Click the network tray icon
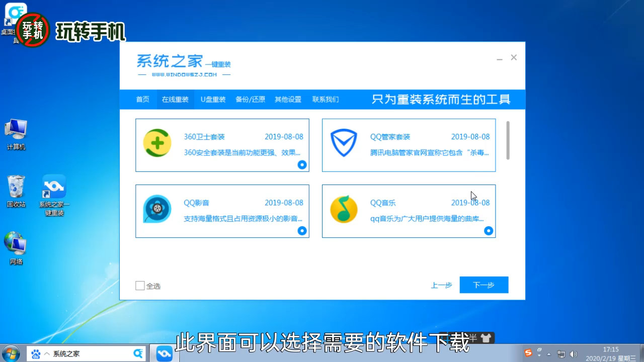644x362 pixels. point(561,354)
